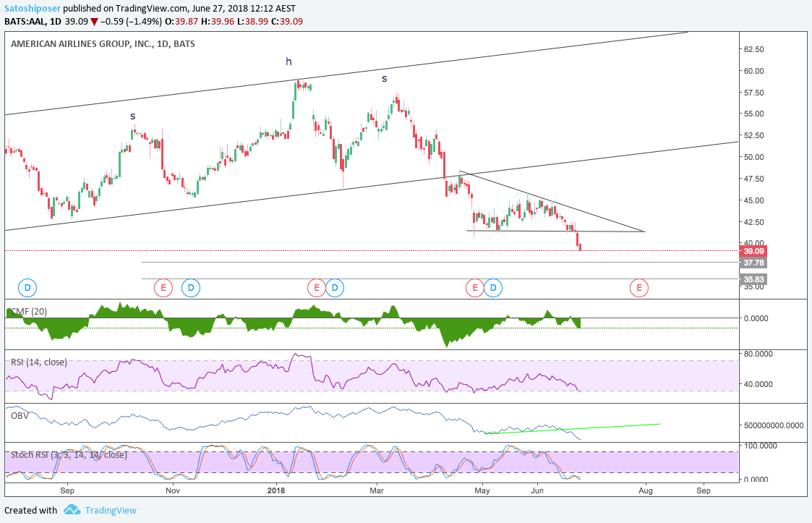Click the H:39.96 high value
The image size is (812, 523).
(x=218, y=22)
